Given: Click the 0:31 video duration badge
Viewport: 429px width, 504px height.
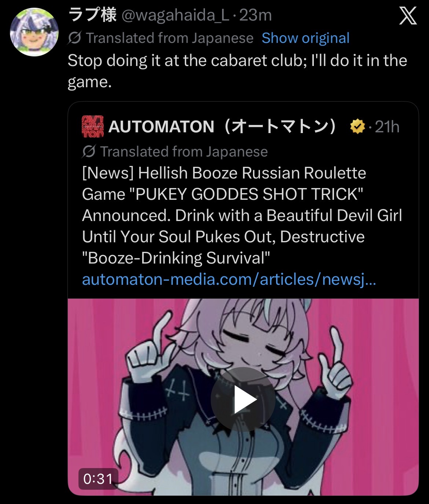Looking at the screenshot, I should click(x=98, y=479).
